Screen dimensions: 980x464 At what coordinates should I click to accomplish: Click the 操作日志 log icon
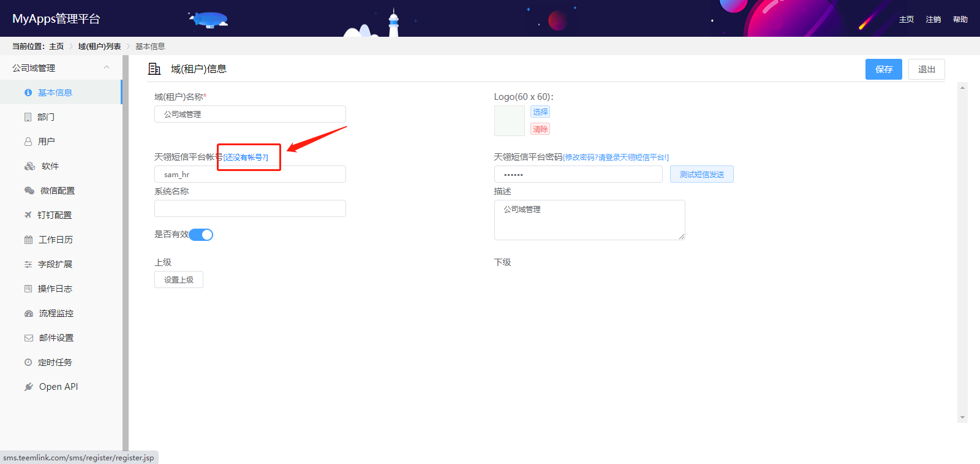[x=28, y=289]
